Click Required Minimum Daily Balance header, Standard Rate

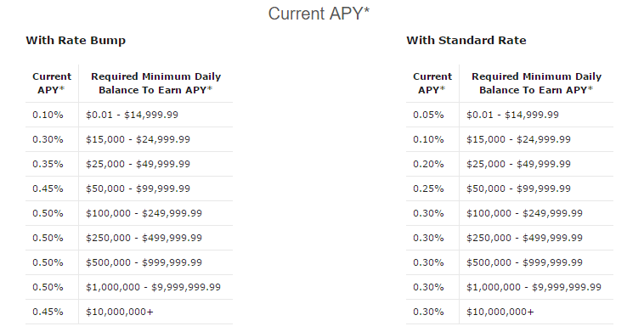coord(536,83)
